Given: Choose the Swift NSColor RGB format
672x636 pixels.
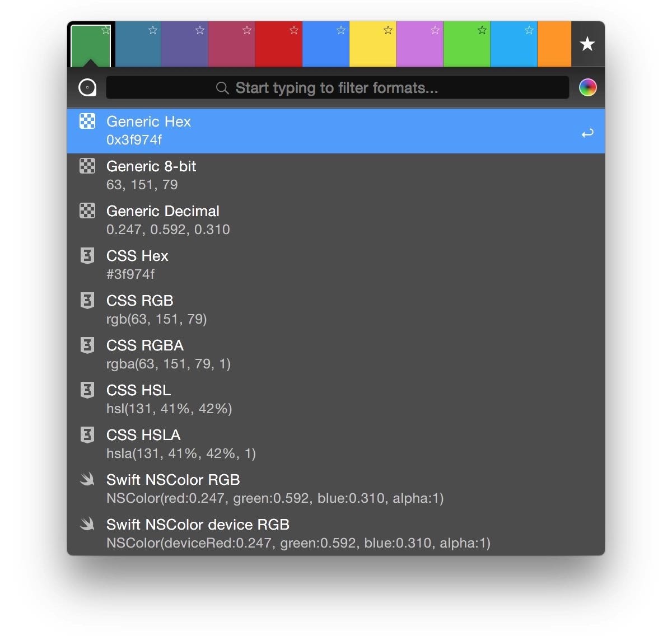Looking at the screenshot, I should (x=336, y=489).
